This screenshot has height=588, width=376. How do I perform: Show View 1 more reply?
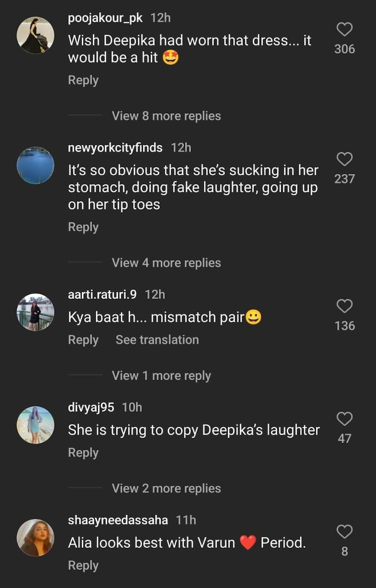pos(161,376)
